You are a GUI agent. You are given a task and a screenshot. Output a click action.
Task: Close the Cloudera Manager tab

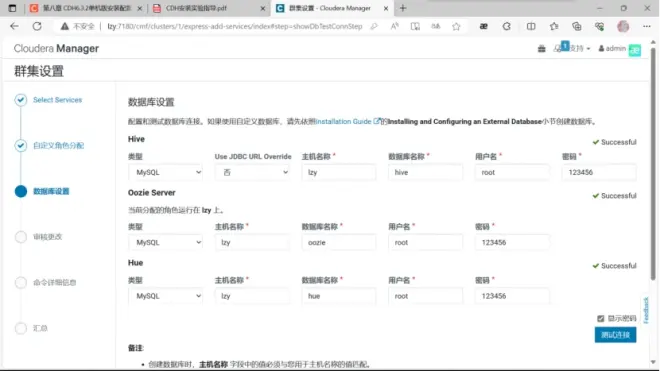pyautogui.click(x=386, y=8)
